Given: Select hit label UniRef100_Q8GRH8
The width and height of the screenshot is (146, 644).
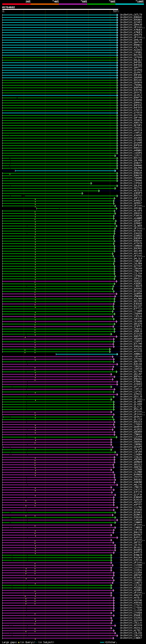Looking at the screenshot, I should click(131, 77).
